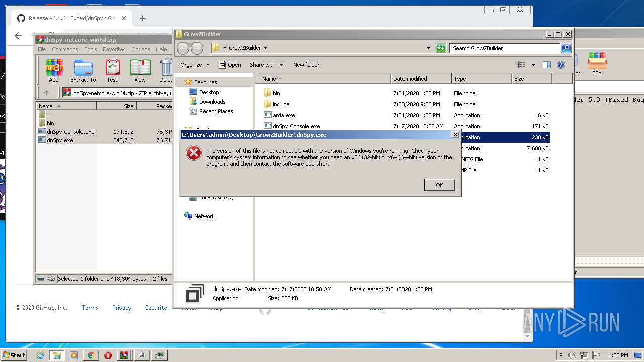This screenshot has width=644, height=362.
Task: Click the Search GrowZBuilder field
Action: tap(505, 48)
